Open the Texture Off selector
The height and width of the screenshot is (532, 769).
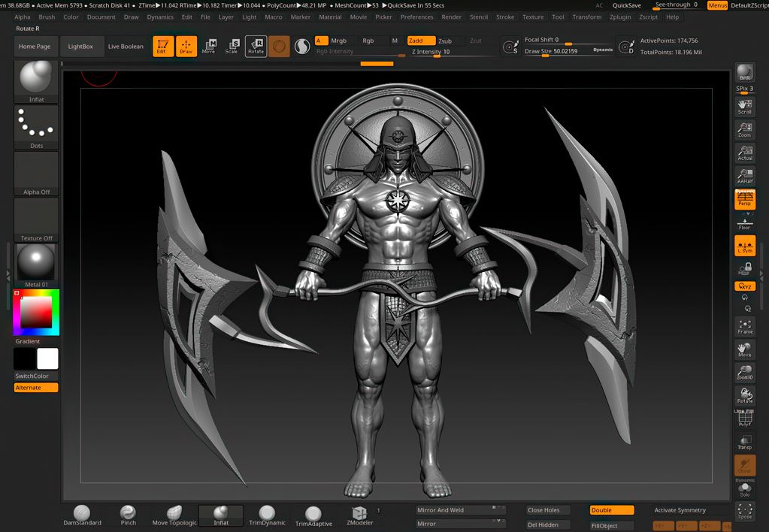36,219
